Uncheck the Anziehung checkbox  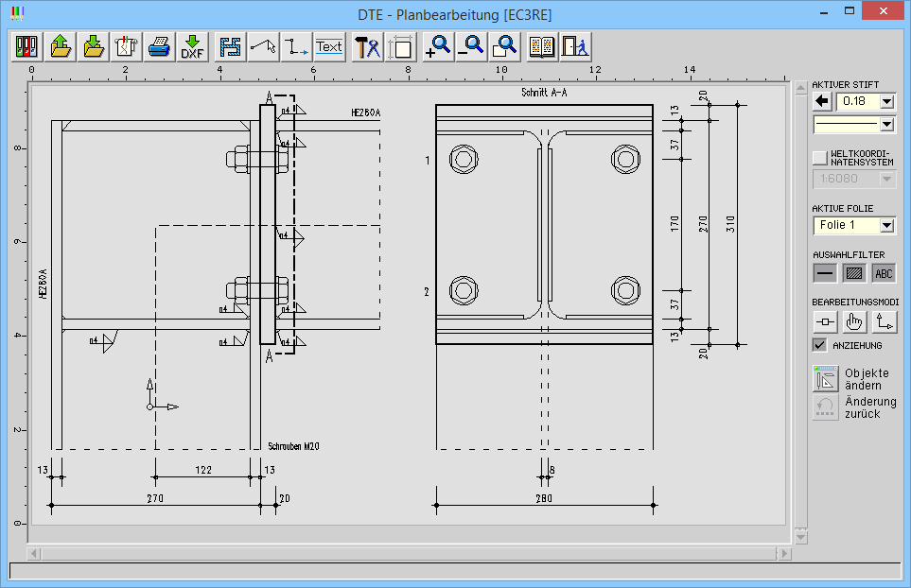tap(820, 345)
